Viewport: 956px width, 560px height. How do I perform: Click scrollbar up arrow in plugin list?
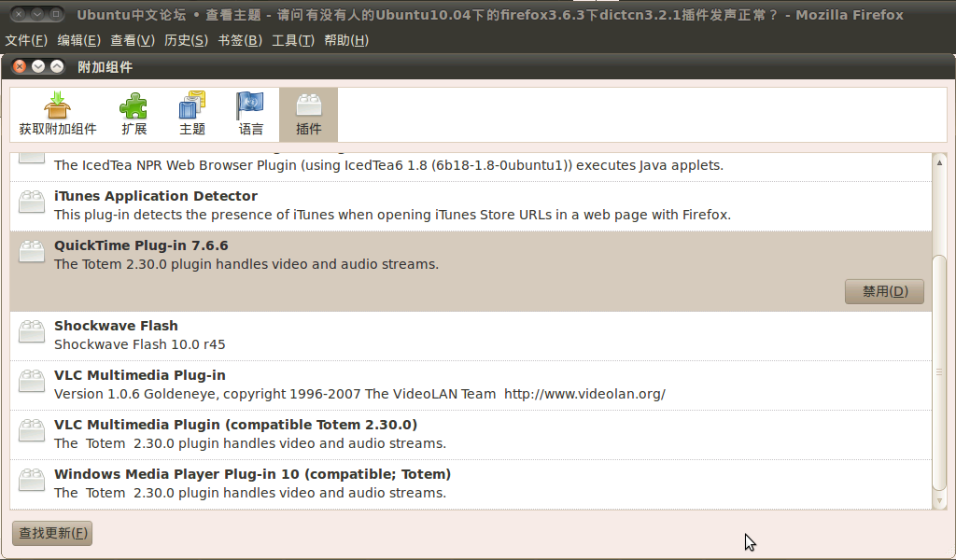[x=939, y=162]
